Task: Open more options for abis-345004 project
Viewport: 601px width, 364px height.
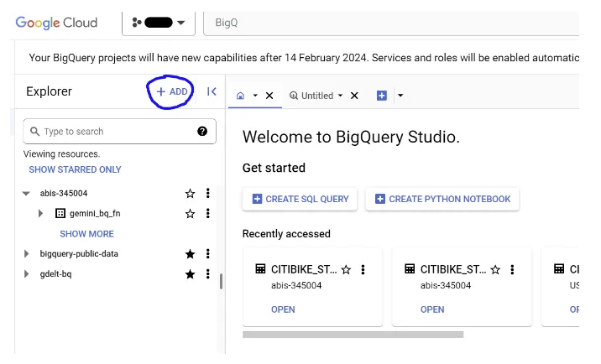Action: pyautogui.click(x=207, y=194)
